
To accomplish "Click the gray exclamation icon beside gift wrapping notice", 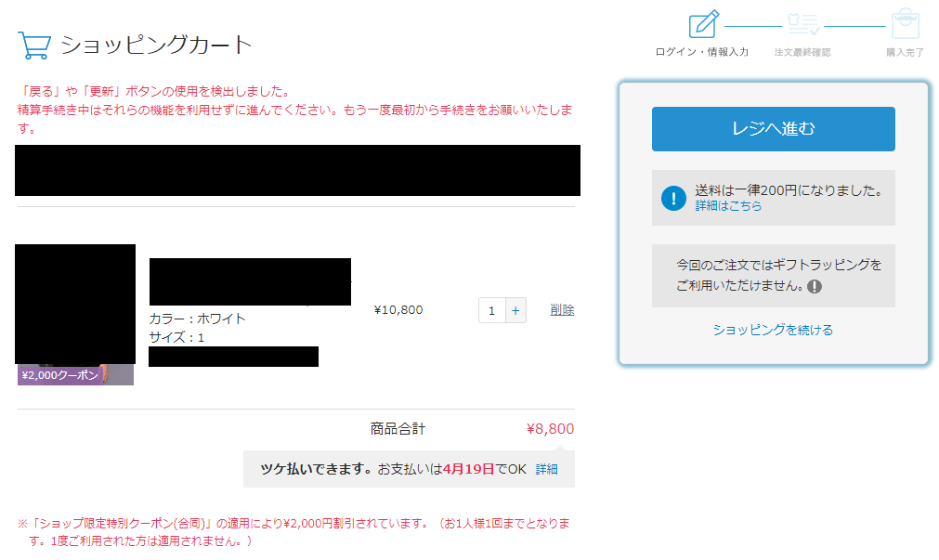I will [x=815, y=286].
